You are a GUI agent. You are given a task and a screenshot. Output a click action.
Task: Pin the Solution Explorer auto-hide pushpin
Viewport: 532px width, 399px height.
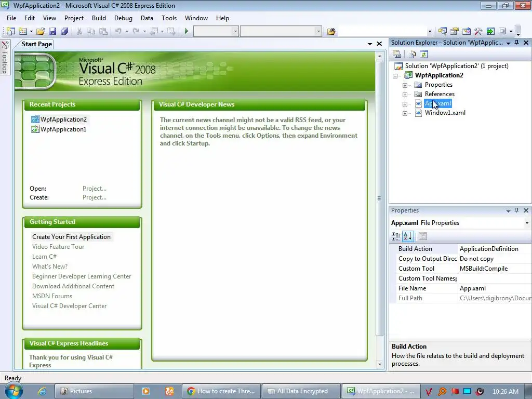click(517, 43)
